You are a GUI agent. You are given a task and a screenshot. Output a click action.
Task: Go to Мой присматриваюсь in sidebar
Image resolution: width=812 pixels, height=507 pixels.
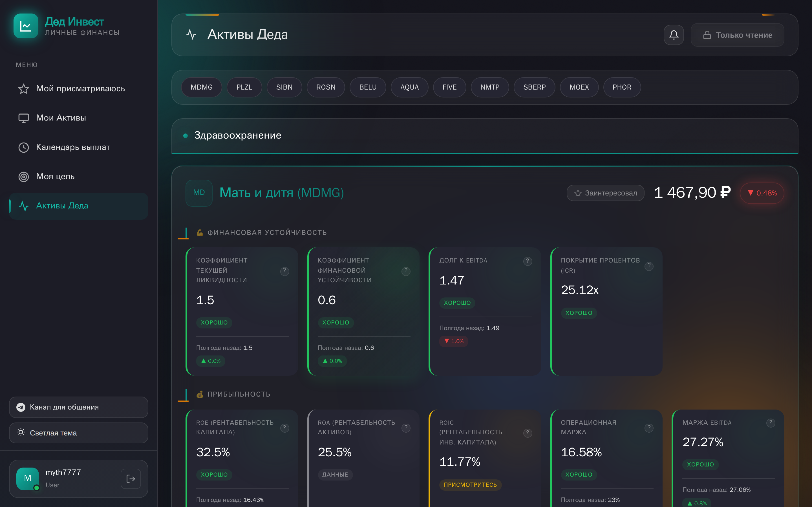tap(80, 88)
